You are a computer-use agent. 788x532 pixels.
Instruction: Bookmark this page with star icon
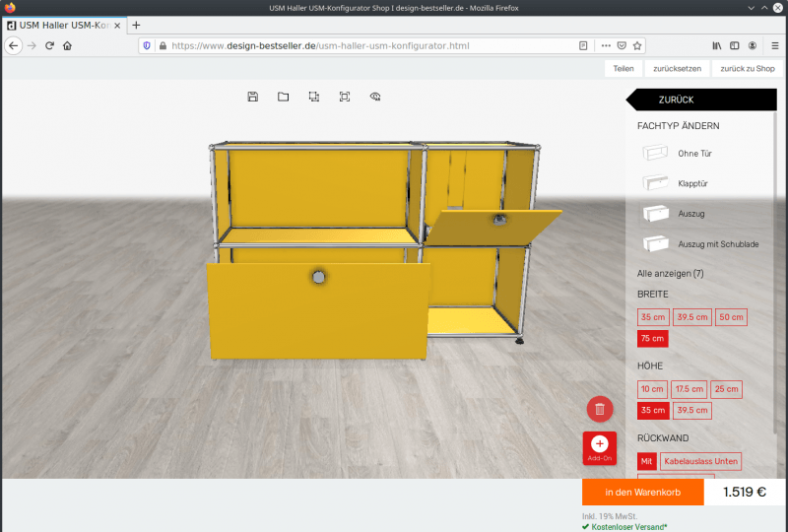pos(637,45)
